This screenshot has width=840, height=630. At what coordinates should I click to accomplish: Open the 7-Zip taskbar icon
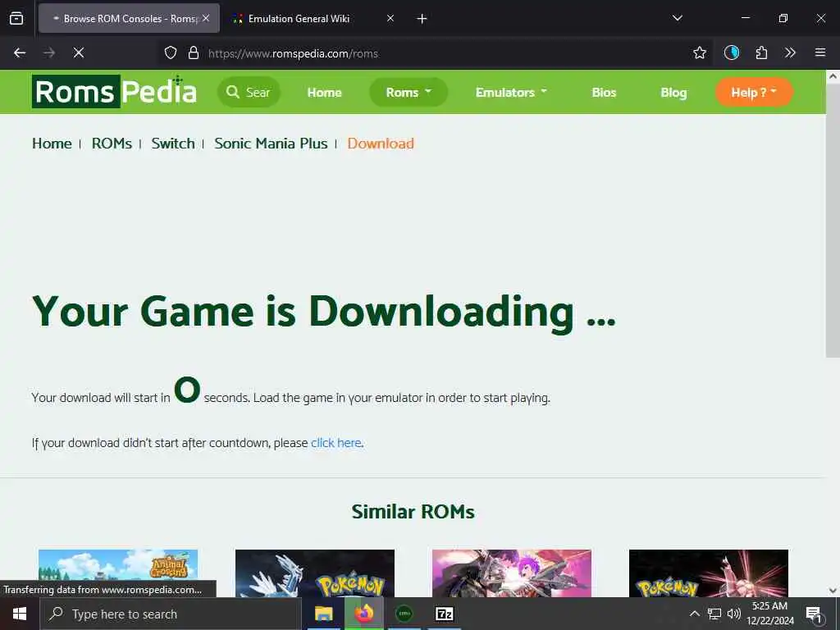444,614
